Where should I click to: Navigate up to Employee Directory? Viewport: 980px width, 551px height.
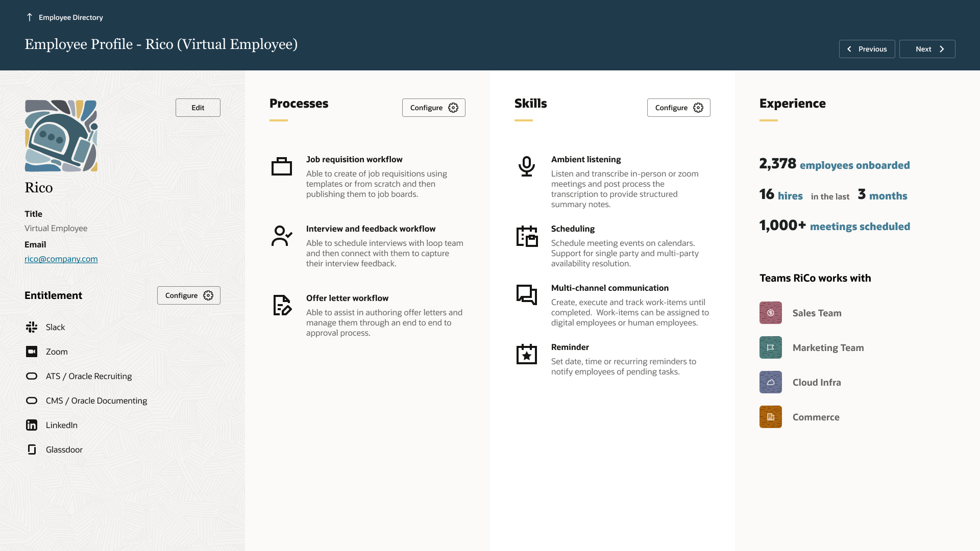[x=65, y=17]
